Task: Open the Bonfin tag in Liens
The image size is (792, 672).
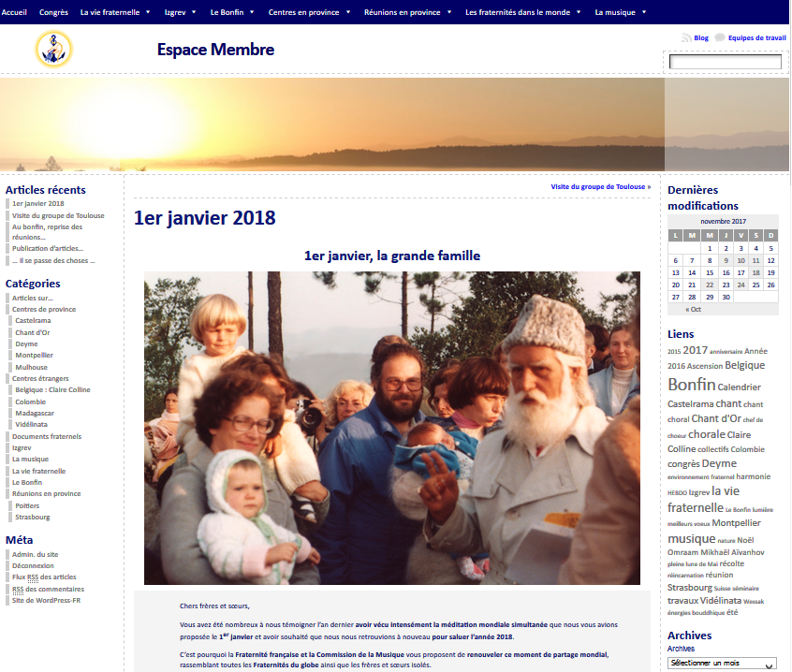Action: (x=691, y=385)
